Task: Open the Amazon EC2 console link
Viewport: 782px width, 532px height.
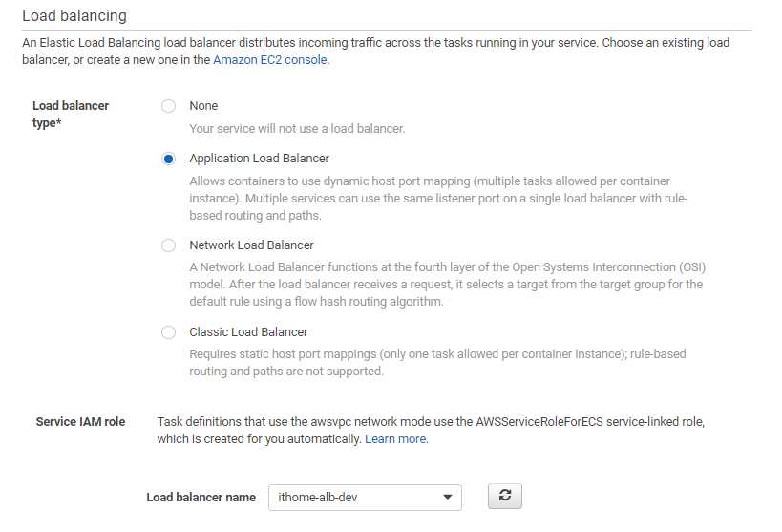Action: 270,60
